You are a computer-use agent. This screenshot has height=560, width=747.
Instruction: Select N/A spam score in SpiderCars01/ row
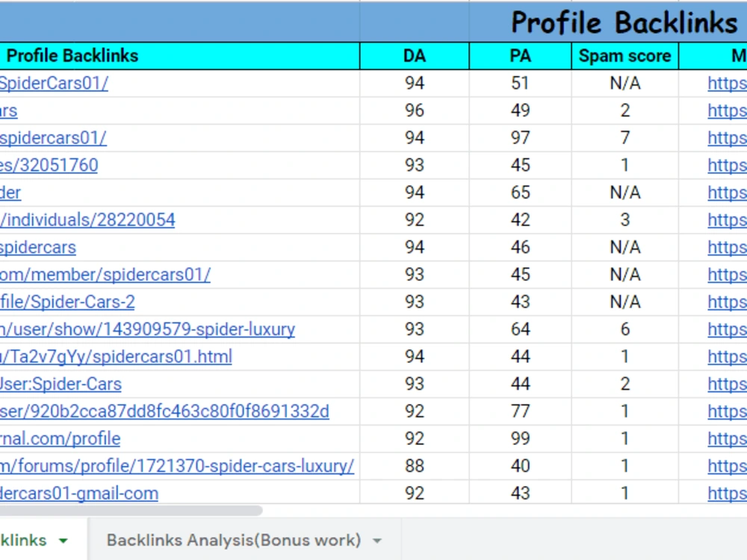pyautogui.click(x=625, y=84)
